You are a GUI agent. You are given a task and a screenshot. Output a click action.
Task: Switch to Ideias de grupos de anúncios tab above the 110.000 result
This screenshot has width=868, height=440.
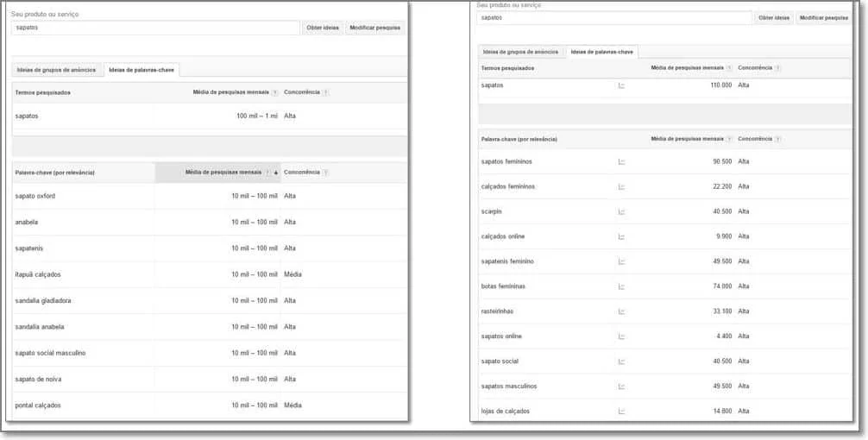520,52
